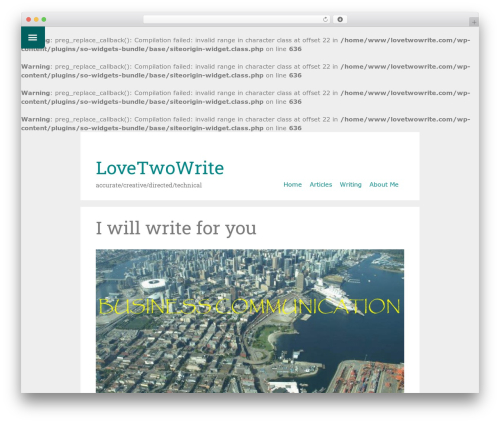Open the LoveTwoWrite site title link
The width and height of the screenshot is (500, 423).
[x=160, y=168]
